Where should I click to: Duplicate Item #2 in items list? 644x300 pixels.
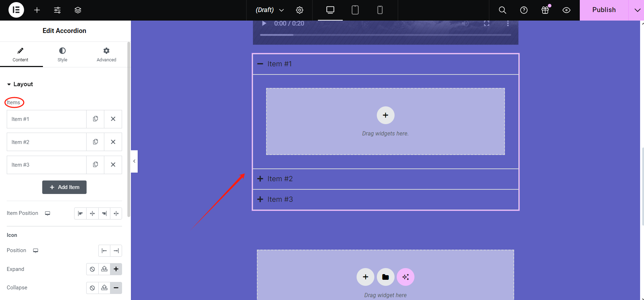click(x=95, y=142)
